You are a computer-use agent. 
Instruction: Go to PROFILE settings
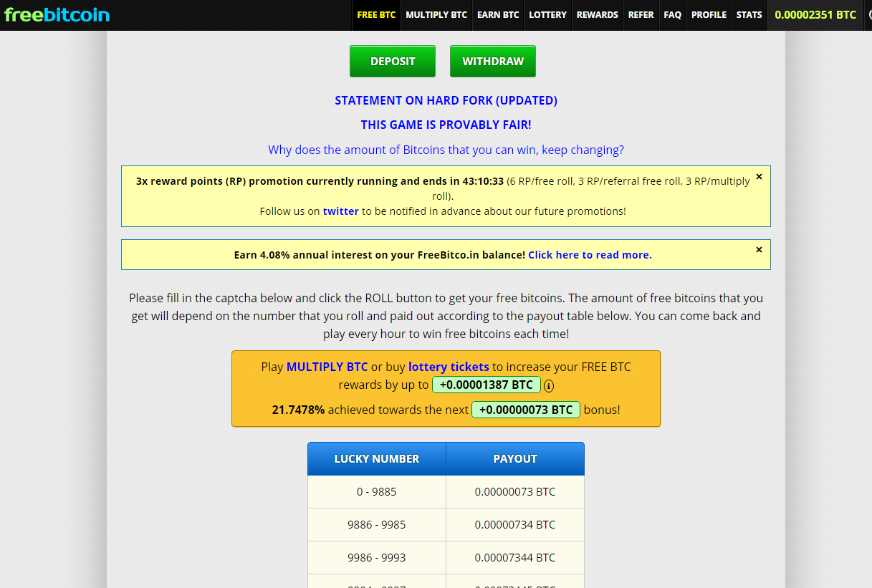point(709,15)
